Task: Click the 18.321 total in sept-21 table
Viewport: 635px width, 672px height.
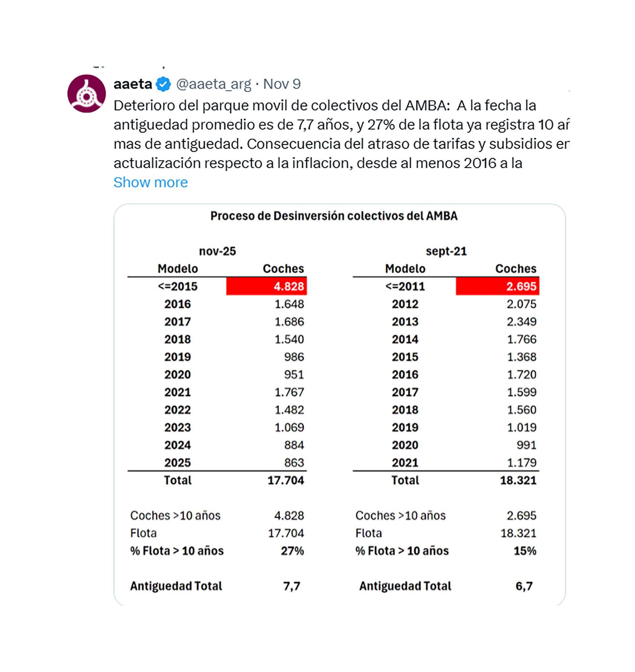Action: point(518,480)
